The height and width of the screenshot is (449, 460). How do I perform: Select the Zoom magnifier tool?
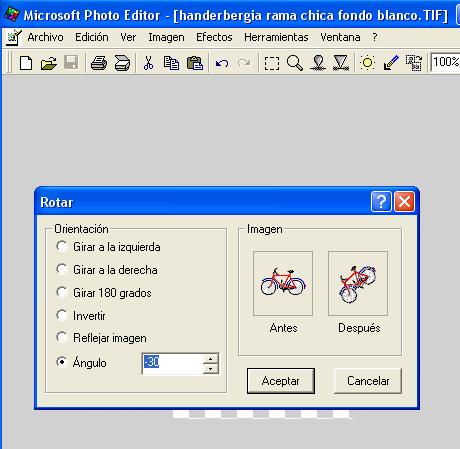(x=295, y=63)
